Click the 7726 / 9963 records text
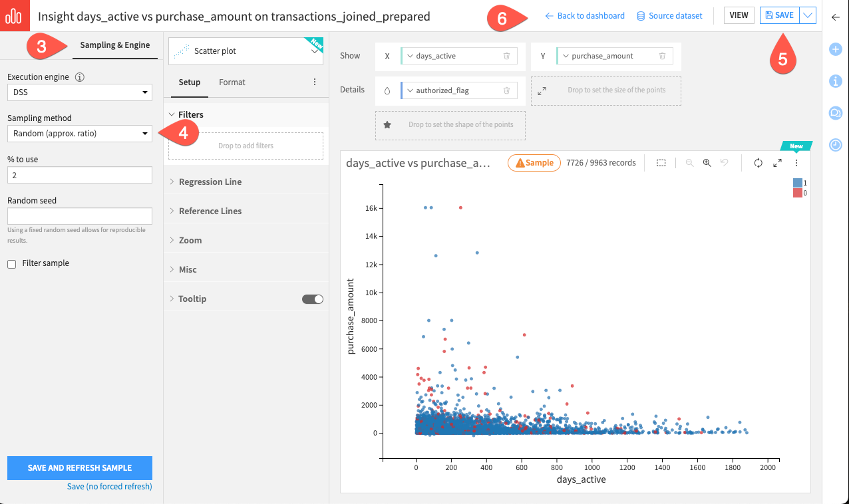Viewport: 849px width, 504px height. click(601, 163)
